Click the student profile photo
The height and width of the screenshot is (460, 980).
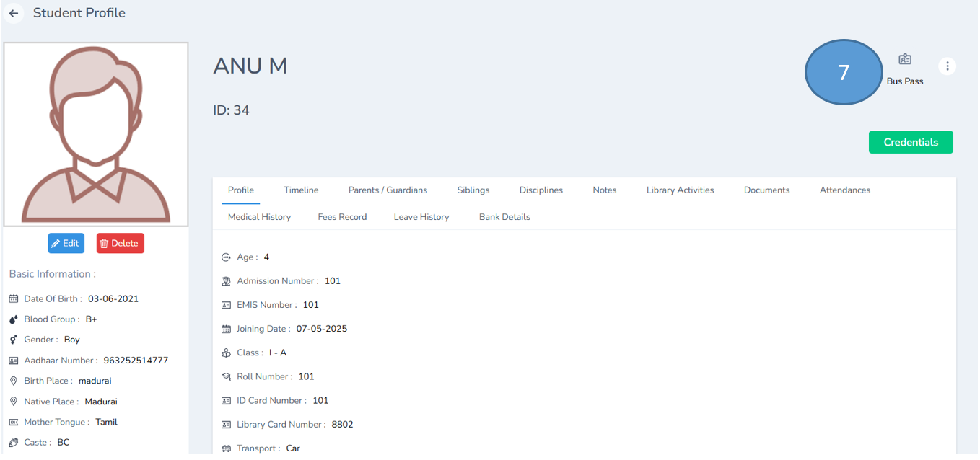[x=95, y=133]
